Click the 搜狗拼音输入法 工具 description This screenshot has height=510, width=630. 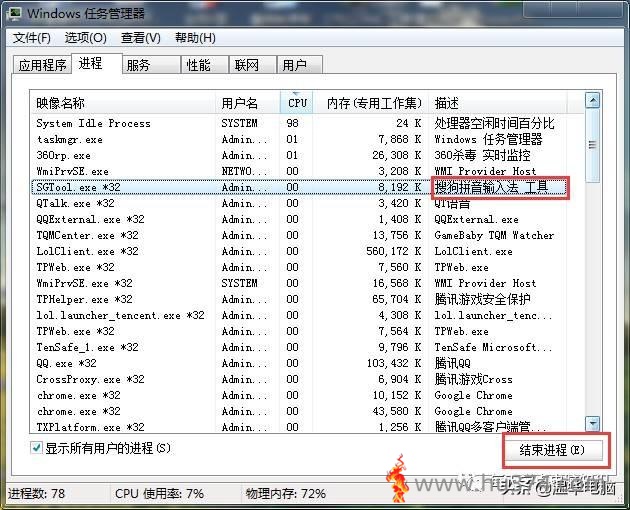pyautogui.click(x=491, y=187)
